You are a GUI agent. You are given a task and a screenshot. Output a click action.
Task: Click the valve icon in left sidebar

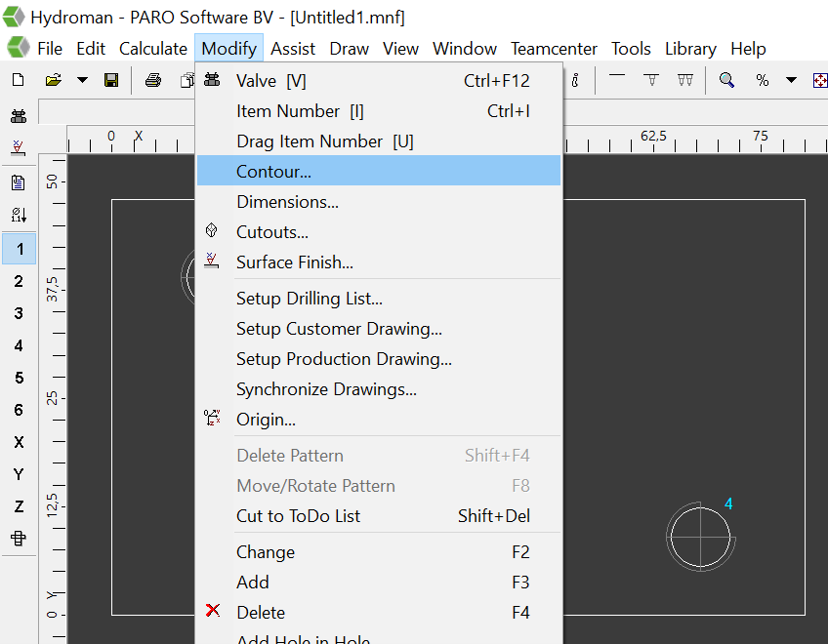click(19, 115)
